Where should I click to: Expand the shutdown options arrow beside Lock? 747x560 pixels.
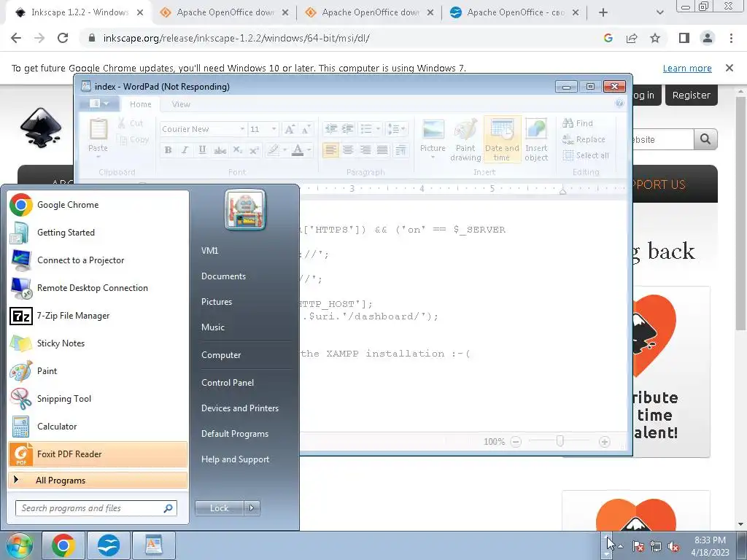click(252, 508)
